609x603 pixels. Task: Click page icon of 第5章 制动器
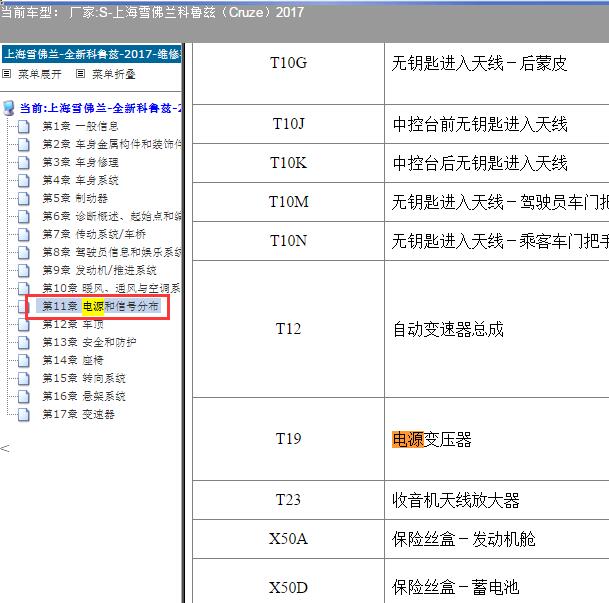click(24, 198)
